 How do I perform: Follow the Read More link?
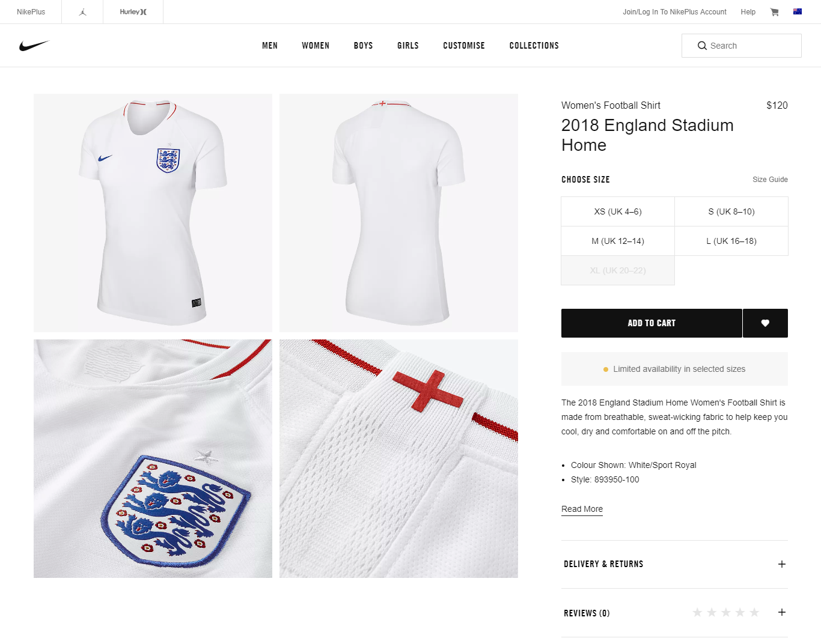582,509
